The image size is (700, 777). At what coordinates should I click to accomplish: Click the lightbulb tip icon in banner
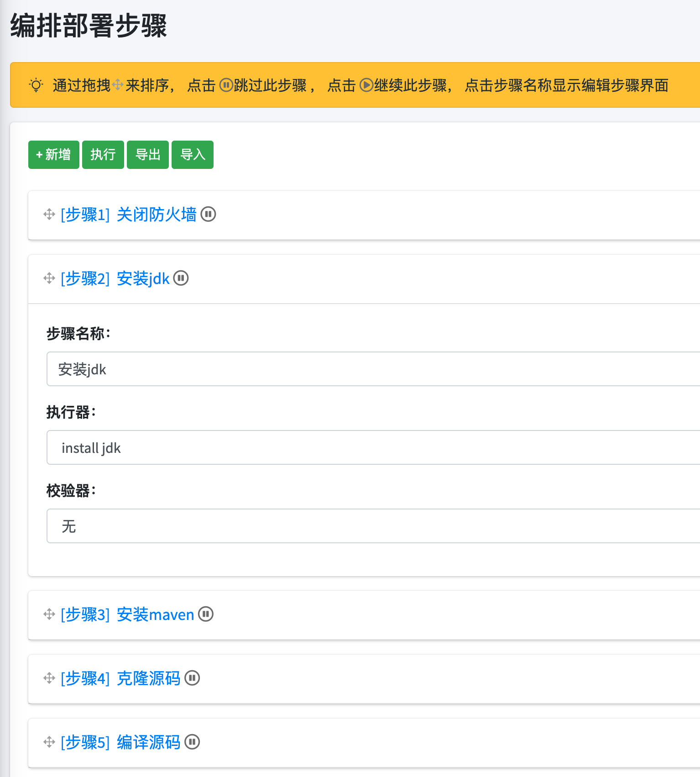coord(36,85)
